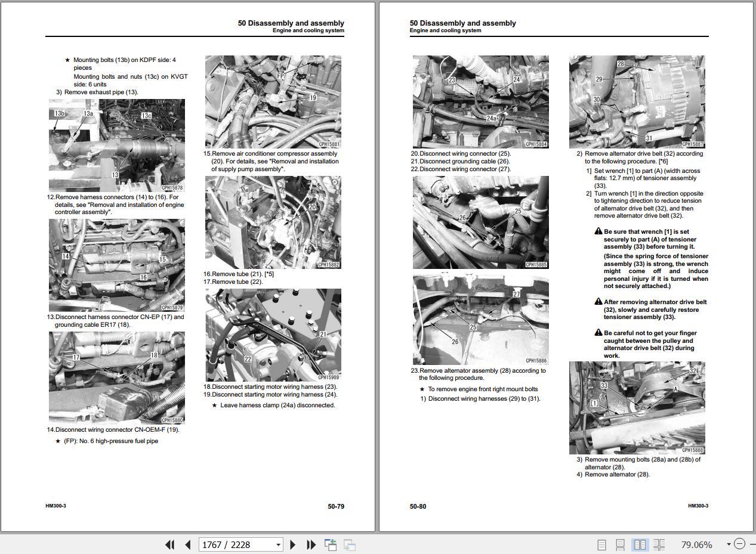The width and height of the screenshot is (756, 554).
Task: Click the zoom out minus button
Action: point(740,544)
